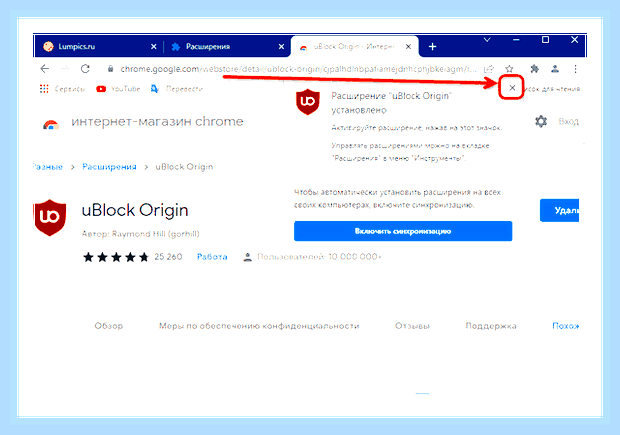
Task: Click the 25 260 ratings count
Action: pos(168,257)
